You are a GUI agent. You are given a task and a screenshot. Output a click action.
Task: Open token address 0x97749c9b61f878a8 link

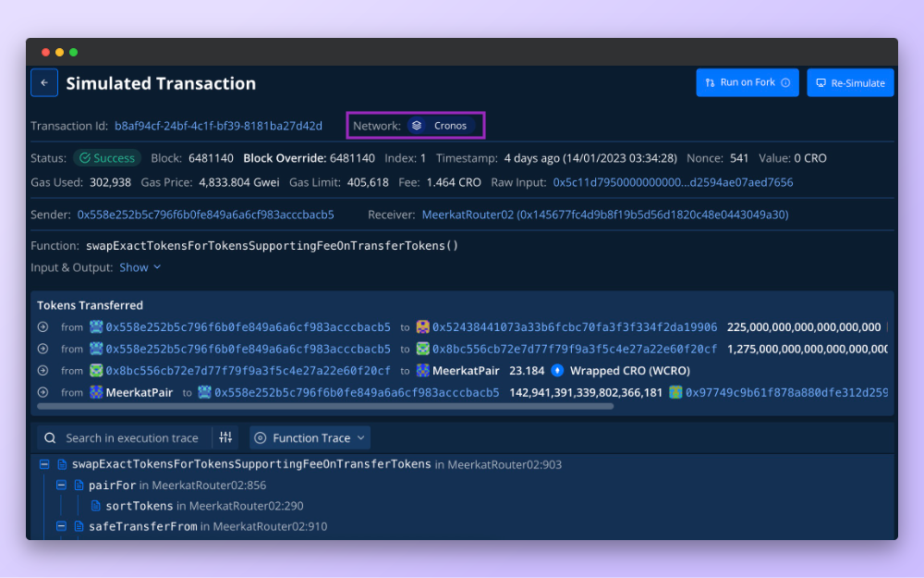click(x=786, y=392)
